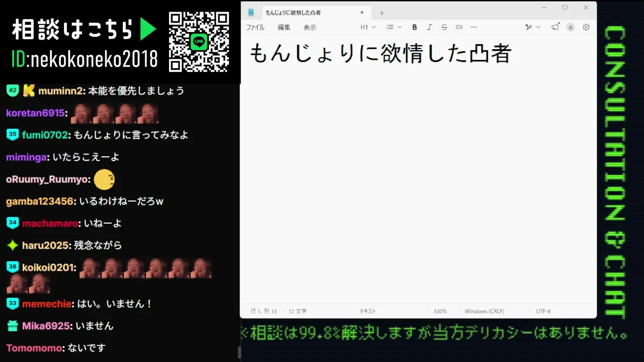Expand the H1 heading dropdown
This screenshot has height=362, width=644.
coord(368,27)
